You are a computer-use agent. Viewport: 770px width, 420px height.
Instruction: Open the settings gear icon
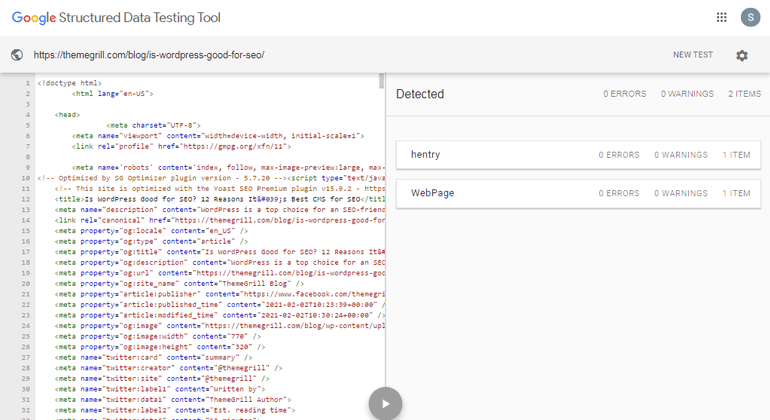click(x=742, y=56)
